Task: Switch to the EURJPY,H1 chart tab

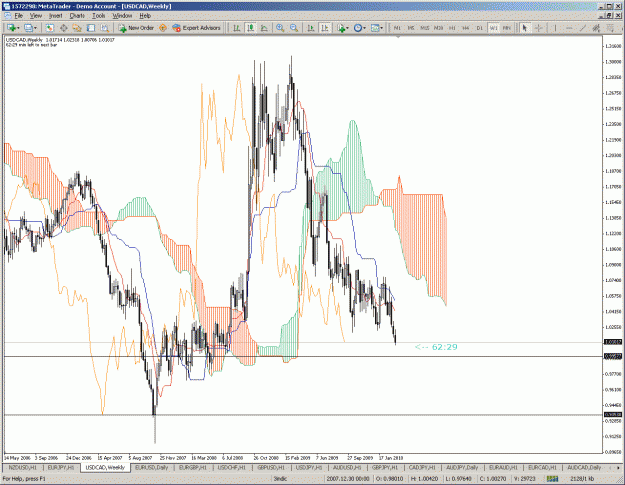Action: click(x=61, y=467)
